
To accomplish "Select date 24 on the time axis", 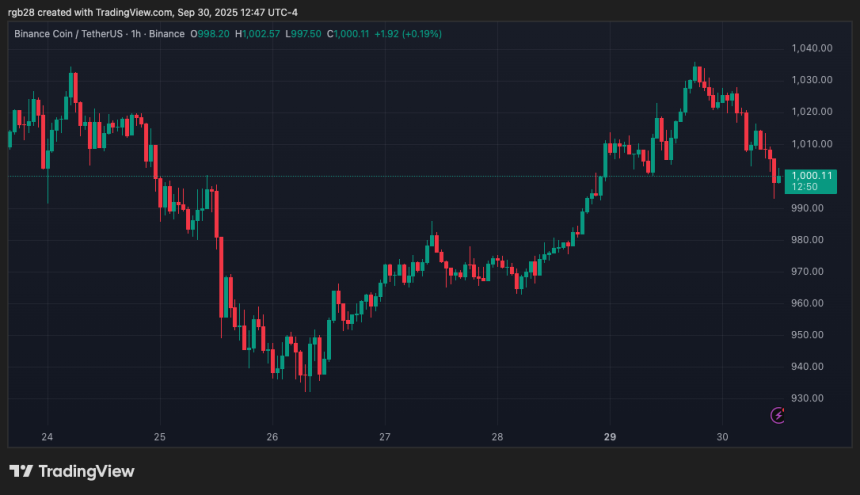I will click(47, 437).
